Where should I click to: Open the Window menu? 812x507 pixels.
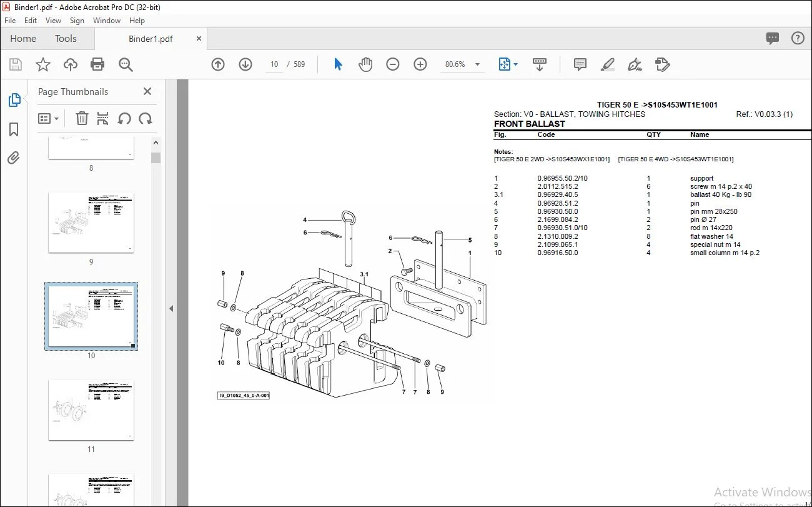tap(107, 21)
